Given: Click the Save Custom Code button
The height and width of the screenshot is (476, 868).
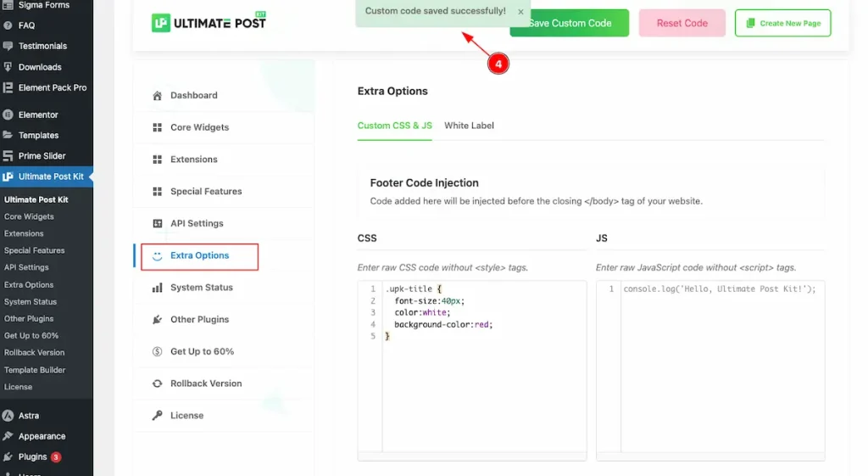Looking at the screenshot, I should tap(569, 23).
